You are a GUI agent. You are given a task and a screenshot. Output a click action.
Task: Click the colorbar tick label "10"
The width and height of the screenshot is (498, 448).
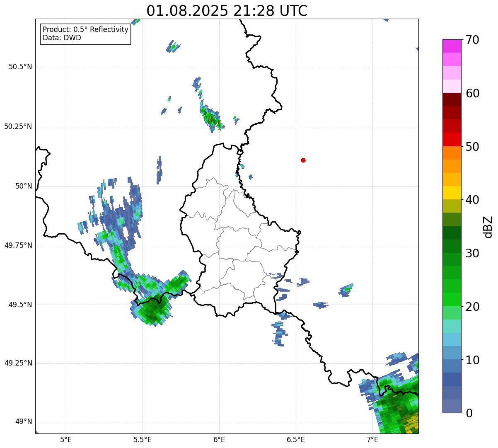click(x=472, y=360)
